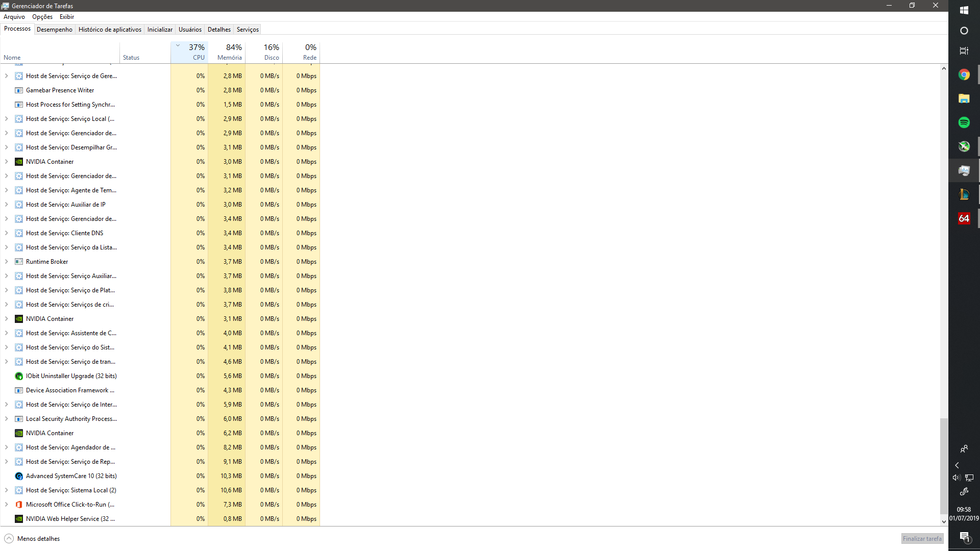Click the network tray icon

click(969, 478)
